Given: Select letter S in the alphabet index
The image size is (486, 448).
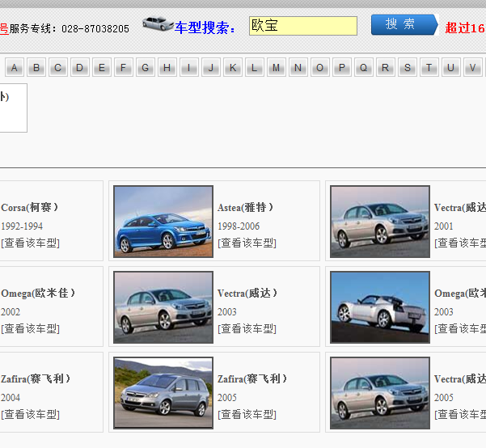Looking at the screenshot, I should [408, 67].
